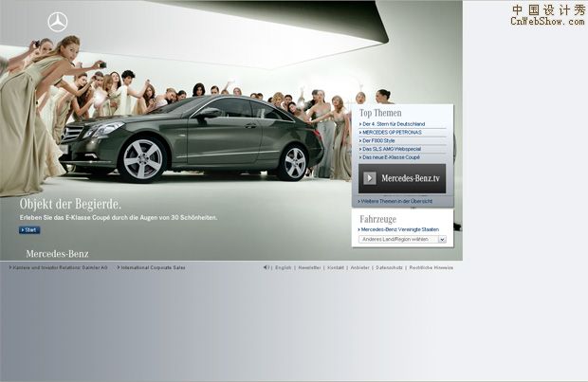
Task: Open 'Das SLS AMG Webspecial' link
Action: (x=390, y=149)
